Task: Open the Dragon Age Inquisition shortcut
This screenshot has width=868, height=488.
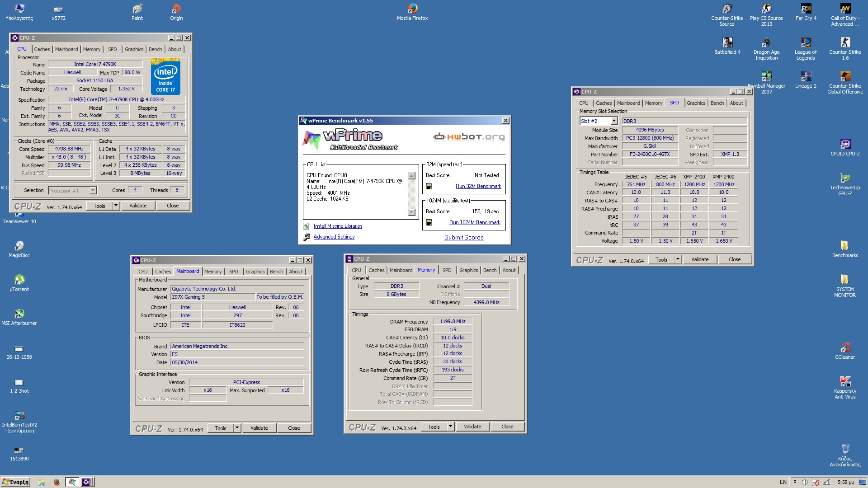Action: [766, 49]
